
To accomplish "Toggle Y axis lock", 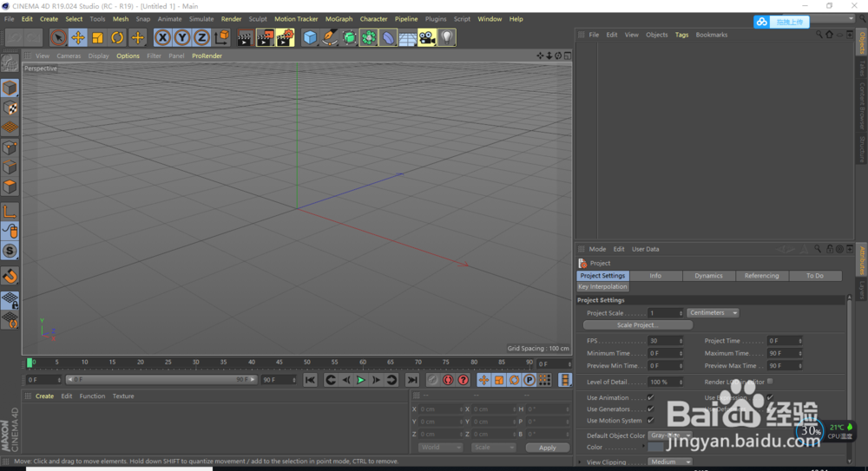I will pyautogui.click(x=182, y=37).
